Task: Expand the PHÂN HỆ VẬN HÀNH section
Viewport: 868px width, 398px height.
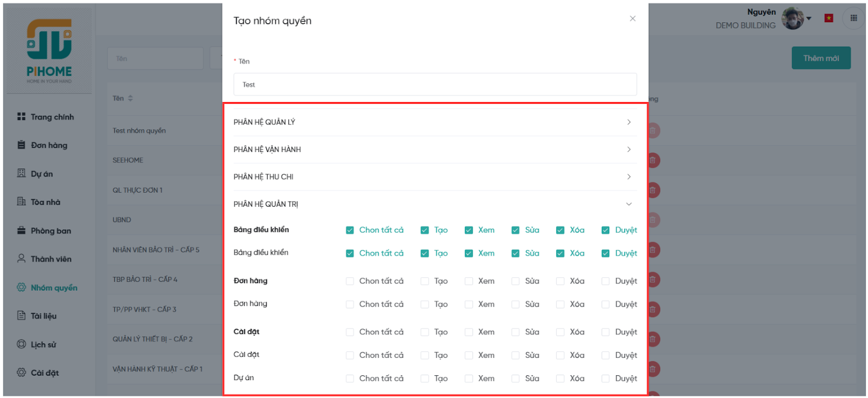Action: [x=629, y=149]
